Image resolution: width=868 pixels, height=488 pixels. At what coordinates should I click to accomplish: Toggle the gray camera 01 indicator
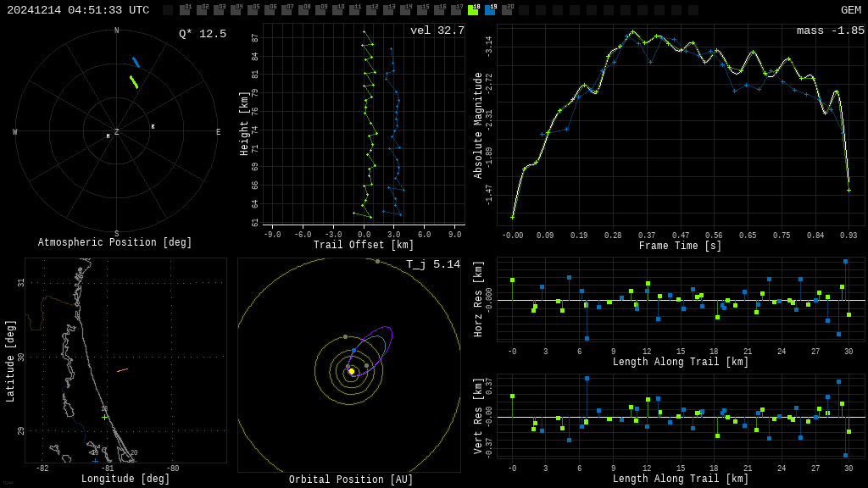185,10
